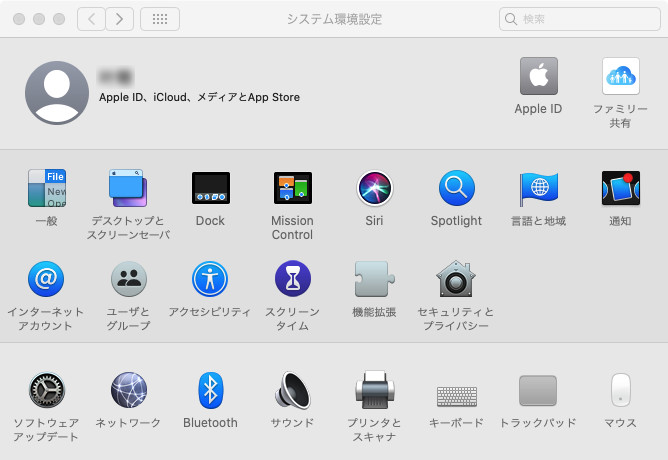Click the back navigation arrow button
Screen dimensions: 668x460
(x=91, y=19)
